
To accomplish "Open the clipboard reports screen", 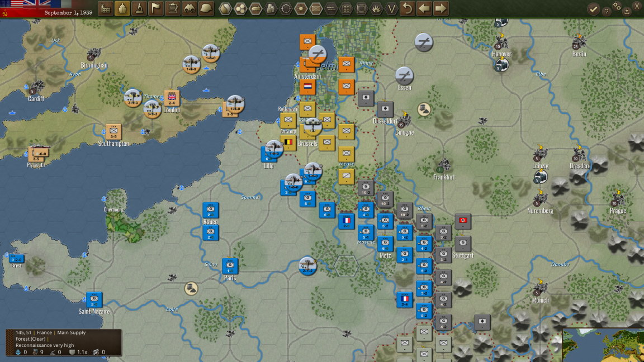I will [173, 8].
